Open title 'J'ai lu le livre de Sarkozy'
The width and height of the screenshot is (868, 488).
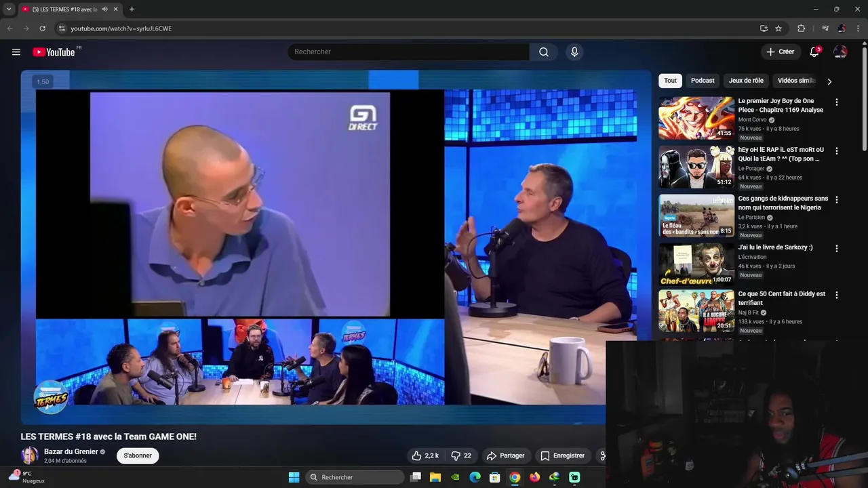pos(775,247)
